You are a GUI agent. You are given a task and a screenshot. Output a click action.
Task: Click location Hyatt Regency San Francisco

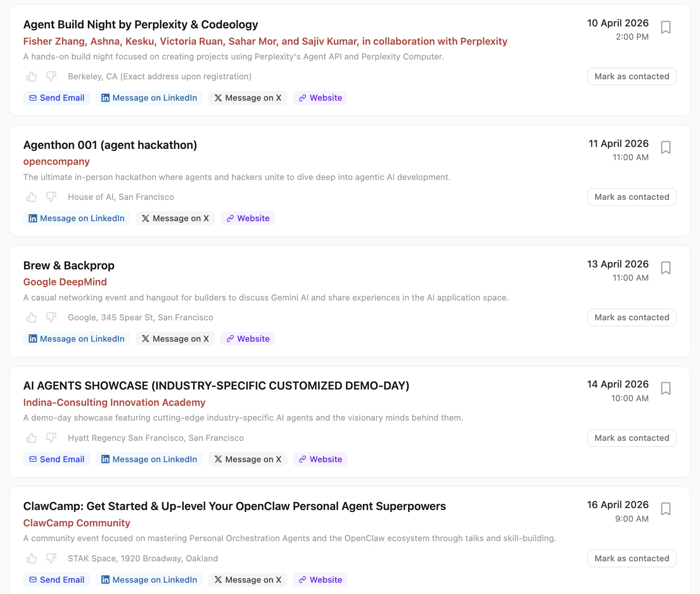pos(156,438)
